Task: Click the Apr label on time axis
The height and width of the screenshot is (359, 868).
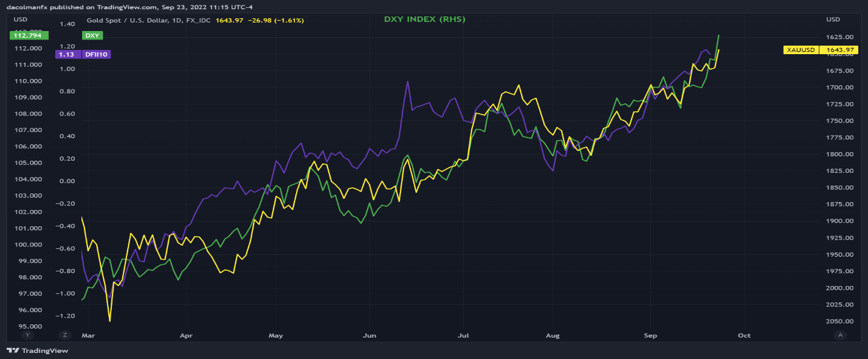Action: (x=187, y=335)
